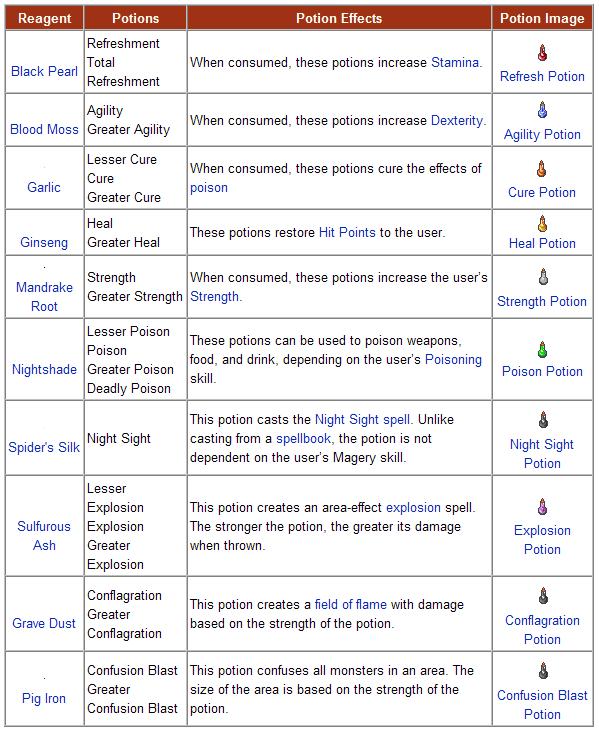This screenshot has height=731, width=599.
Task: Open the Stamina link in Potion Effects
Action: pyautogui.click(x=455, y=62)
